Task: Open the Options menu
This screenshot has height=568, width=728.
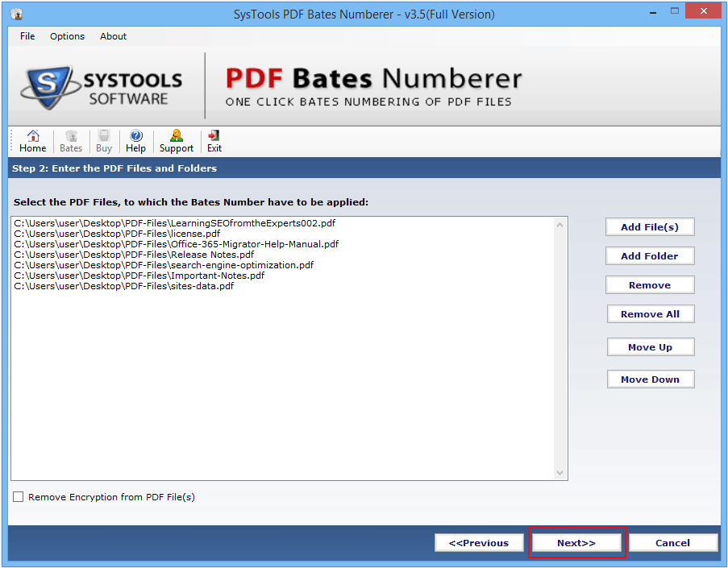Action: click(68, 36)
